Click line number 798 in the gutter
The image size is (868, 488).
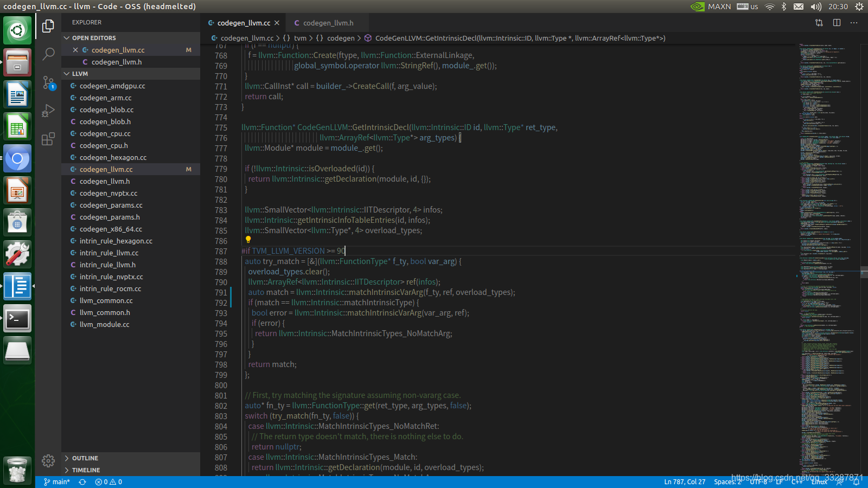(x=221, y=364)
